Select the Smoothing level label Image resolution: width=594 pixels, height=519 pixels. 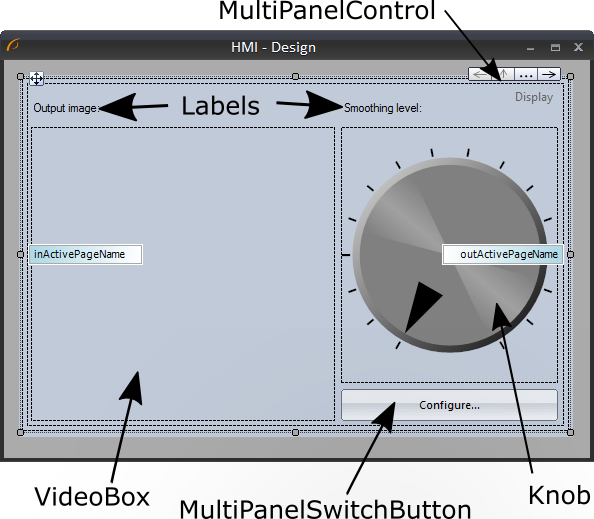(383, 108)
